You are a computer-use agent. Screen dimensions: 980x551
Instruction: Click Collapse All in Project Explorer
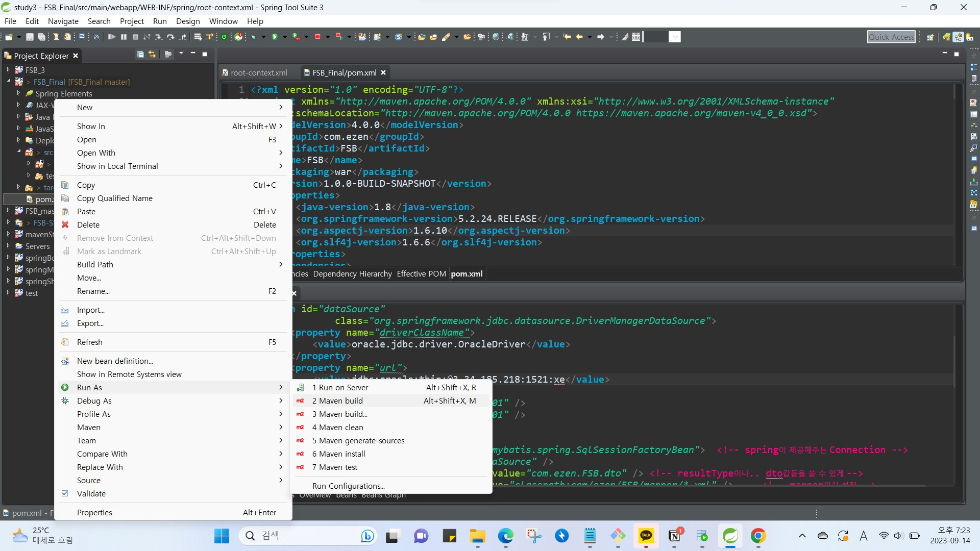tap(140, 54)
